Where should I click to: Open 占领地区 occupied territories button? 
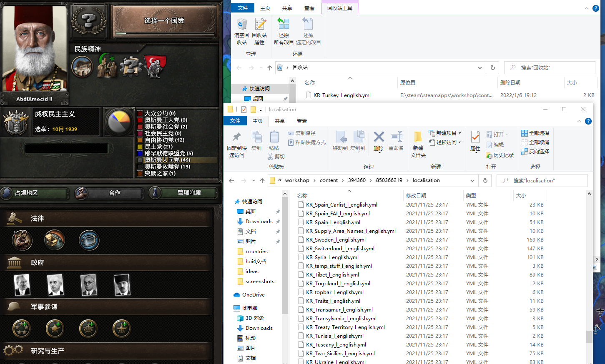tap(35, 193)
